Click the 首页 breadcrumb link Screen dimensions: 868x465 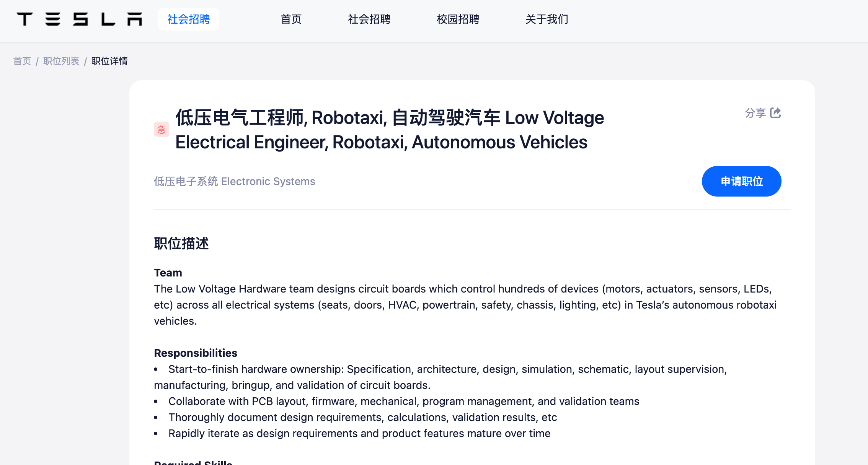22,61
